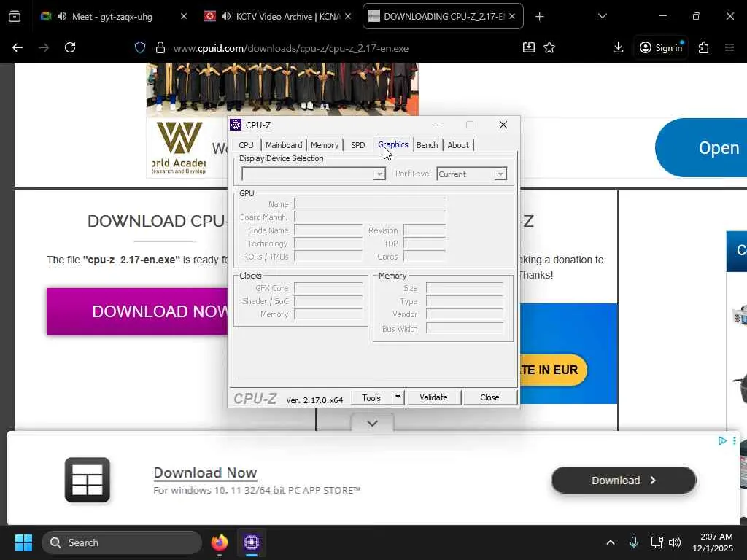Click the PC App Store grid icon
This screenshot has width=747, height=560.
point(88,480)
